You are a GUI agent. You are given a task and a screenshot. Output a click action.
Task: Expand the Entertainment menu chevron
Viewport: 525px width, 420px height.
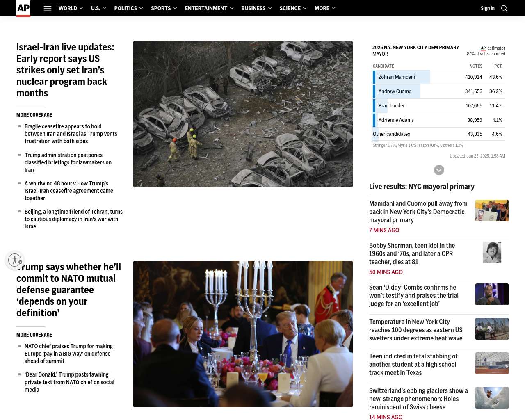[x=231, y=8]
